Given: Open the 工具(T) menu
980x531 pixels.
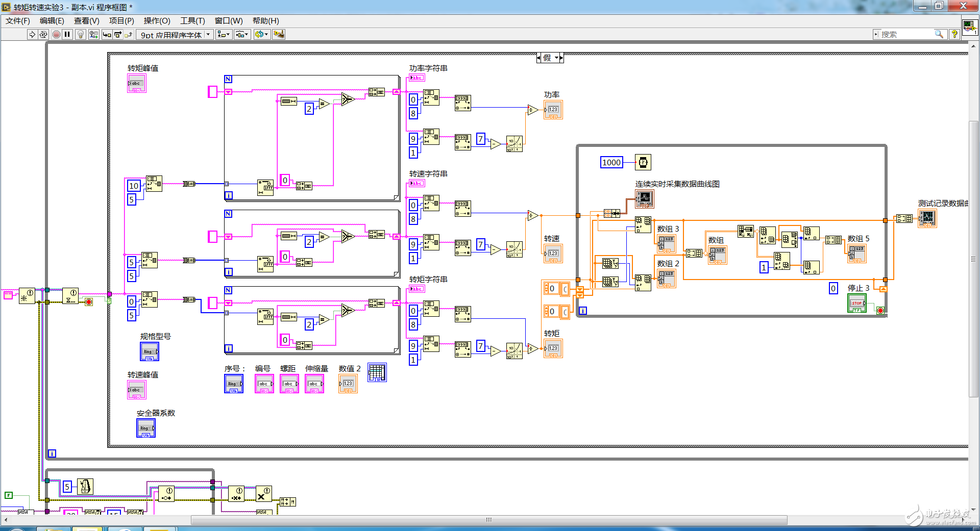Looking at the screenshot, I should [192, 21].
